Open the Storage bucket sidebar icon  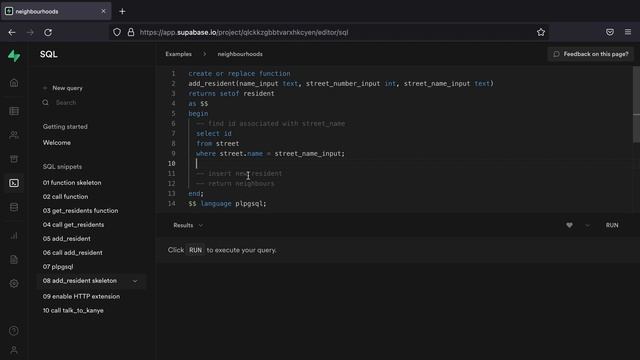point(14,159)
